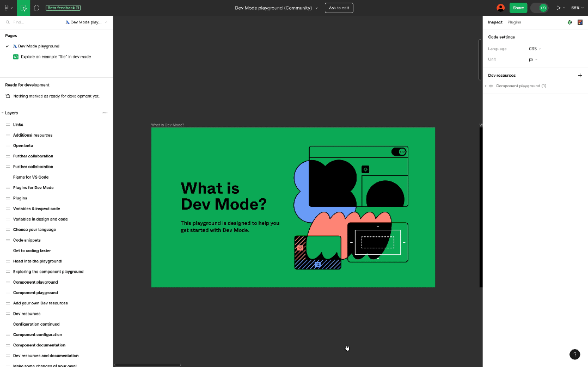
Task: Collapse the Layers section
Action: [3, 113]
